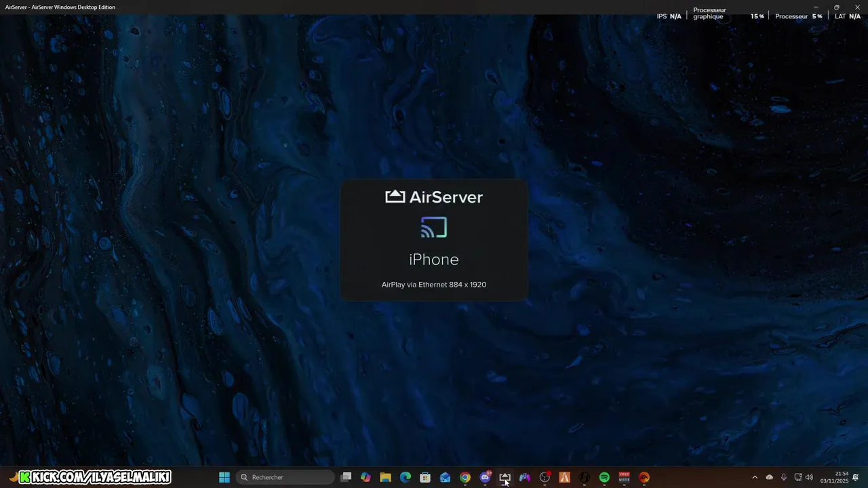Open Outlook from the taskbar
868x488 pixels.
pyautogui.click(x=445, y=477)
